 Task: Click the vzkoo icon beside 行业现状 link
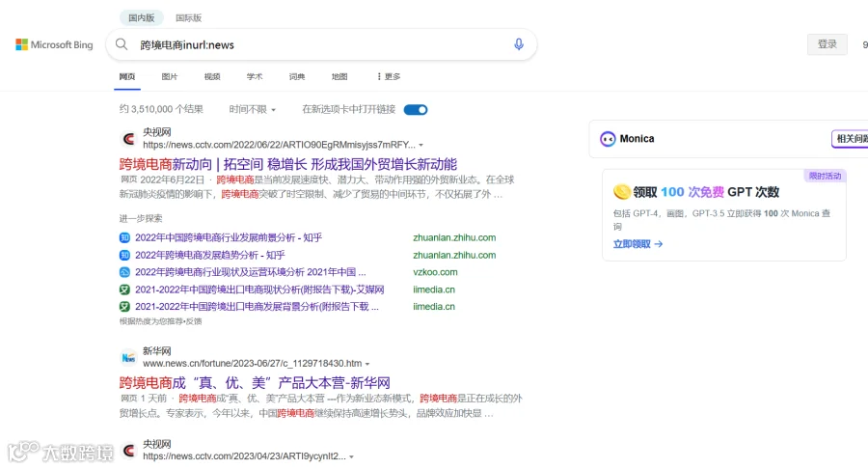coord(124,272)
